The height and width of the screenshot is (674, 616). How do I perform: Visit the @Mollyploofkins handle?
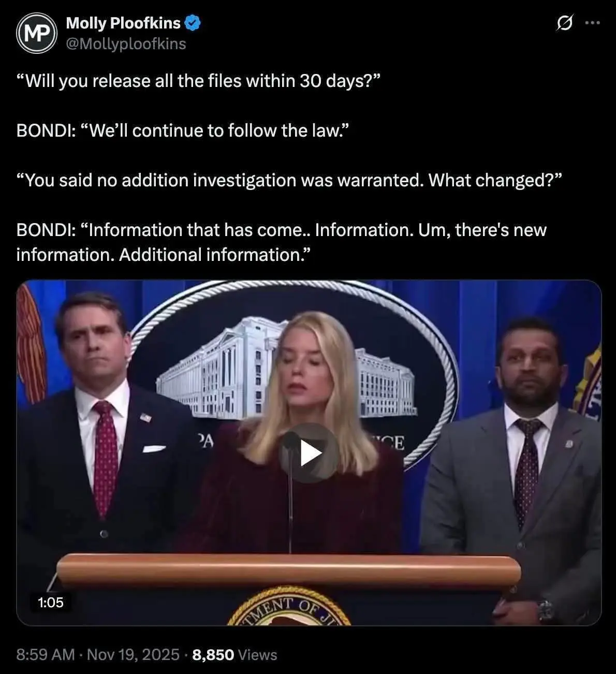pyautogui.click(x=126, y=44)
